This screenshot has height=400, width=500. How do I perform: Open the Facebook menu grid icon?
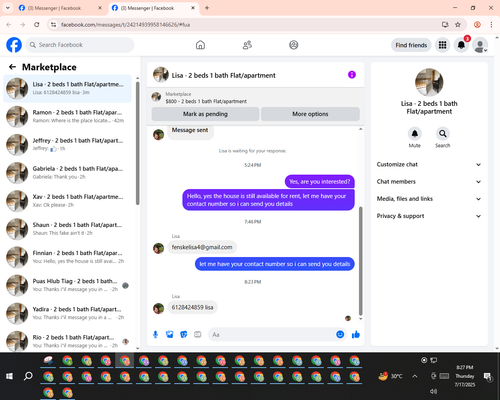click(x=442, y=45)
